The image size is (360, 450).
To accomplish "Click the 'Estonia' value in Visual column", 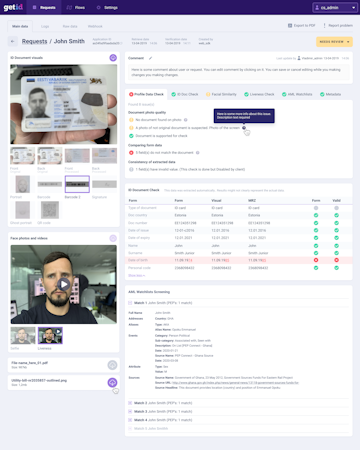I will (x=217, y=215).
